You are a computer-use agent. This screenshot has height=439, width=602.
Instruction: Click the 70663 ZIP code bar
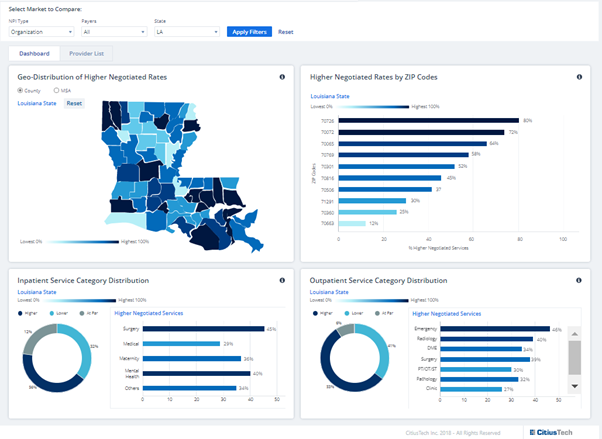352,223
